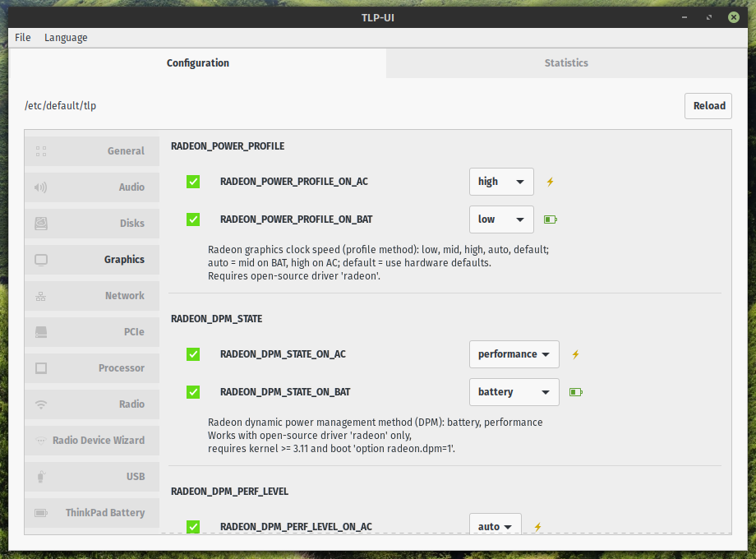This screenshot has width=756, height=559.
Task: Click battery icon beside RADEON_DPM_STATE_ON_BAT
Action: pos(576,392)
